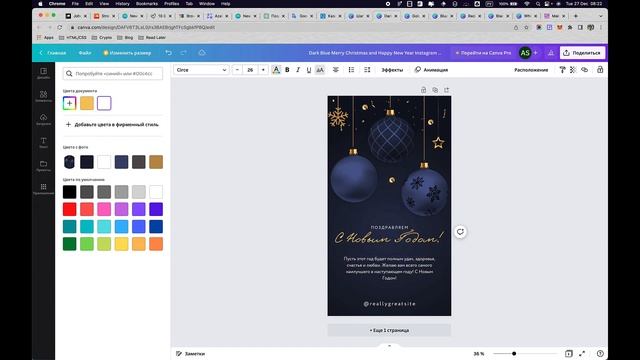The height and width of the screenshot is (360, 640).
Task: Open text spacing options
Action: 367,70
